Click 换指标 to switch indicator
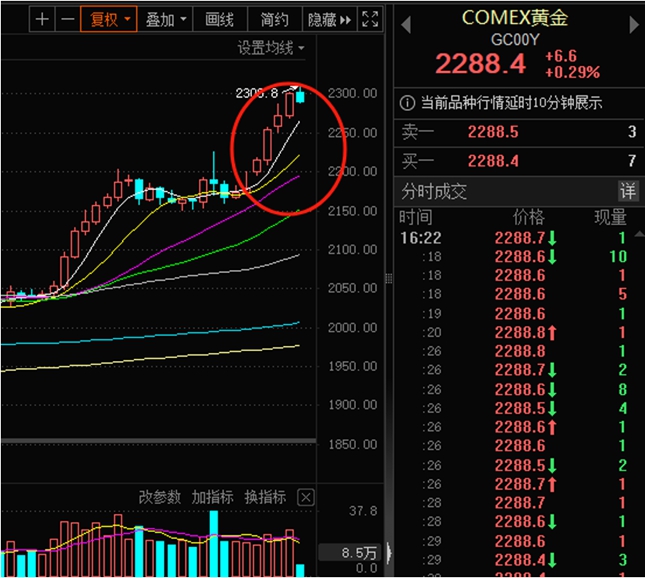Screen dimensions: 645x578 pyautogui.click(x=265, y=497)
